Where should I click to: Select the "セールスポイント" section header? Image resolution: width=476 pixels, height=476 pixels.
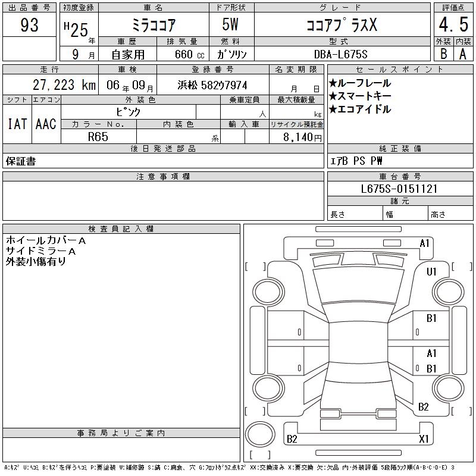click(x=400, y=70)
